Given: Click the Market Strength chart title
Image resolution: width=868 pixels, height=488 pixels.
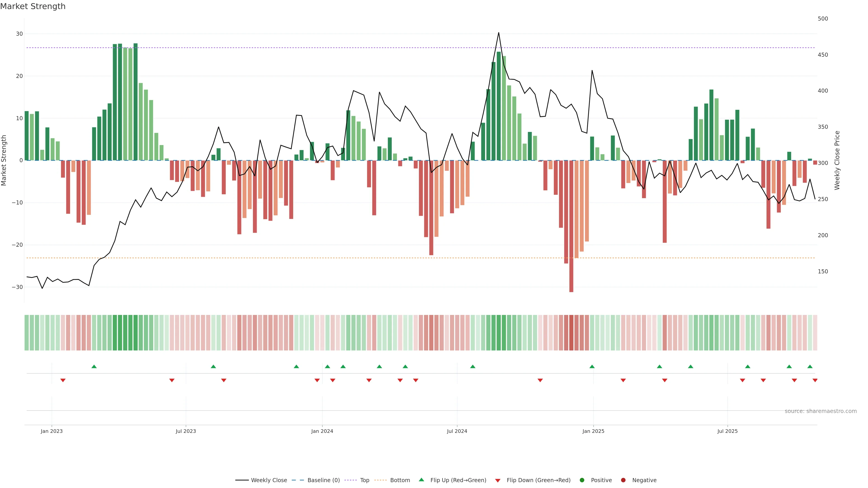Looking at the screenshot, I should (33, 6).
